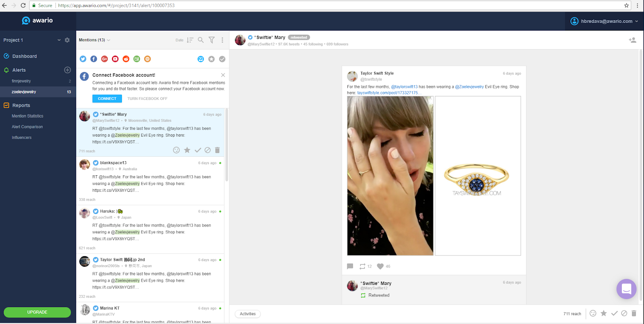Block source in detail bottom bar
The image size is (644, 324).
click(624, 313)
